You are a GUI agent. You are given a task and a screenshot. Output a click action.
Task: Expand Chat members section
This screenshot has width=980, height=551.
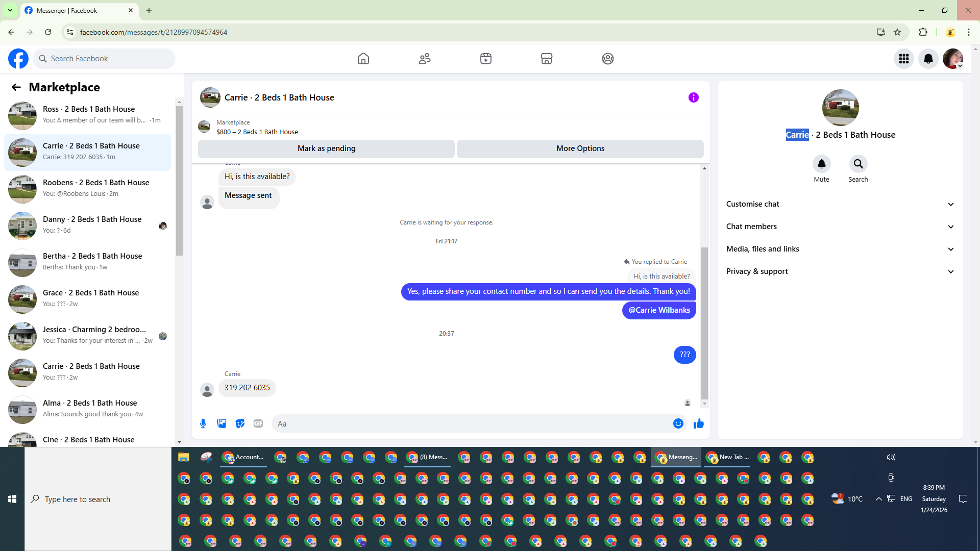tap(840, 227)
